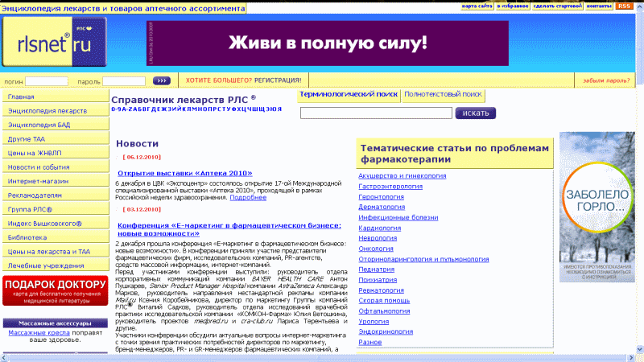
Task: Click the "Справочник лекарств РЛС" heading
Action: [x=184, y=100]
